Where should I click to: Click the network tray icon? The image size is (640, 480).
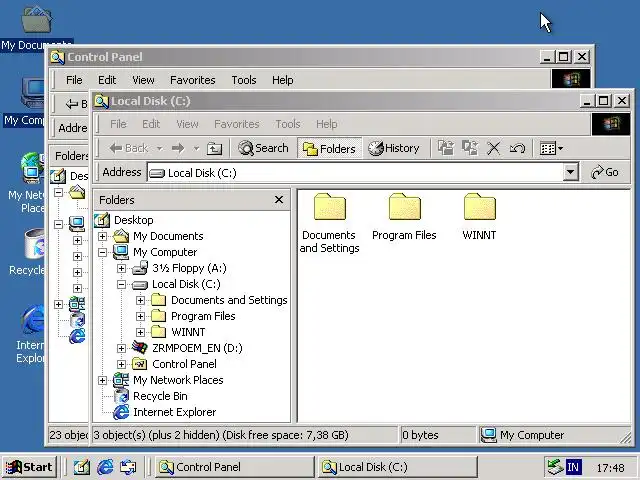tap(555, 467)
